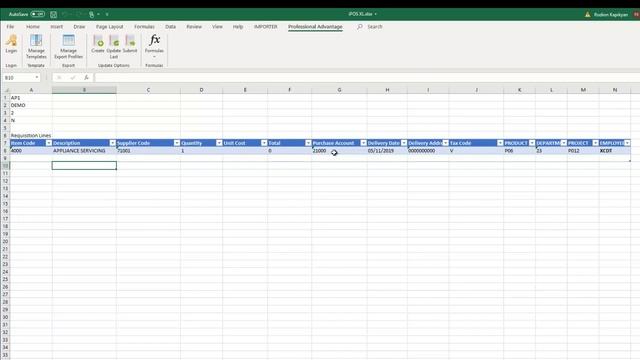The image size is (640, 360).
Task: Open the Supplier Code filter dropdown
Action: tap(177, 143)
